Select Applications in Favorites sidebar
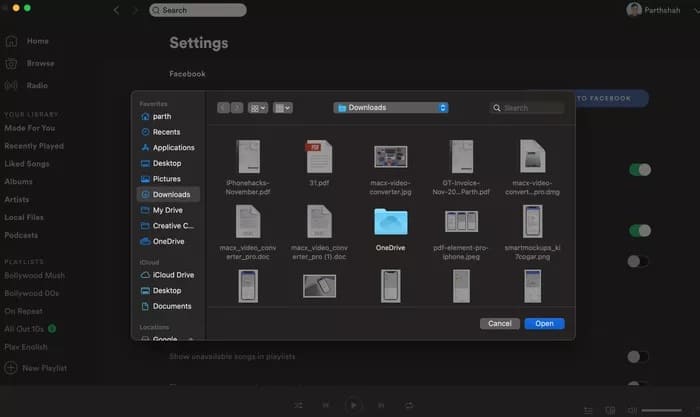 [x=172, y=147]
